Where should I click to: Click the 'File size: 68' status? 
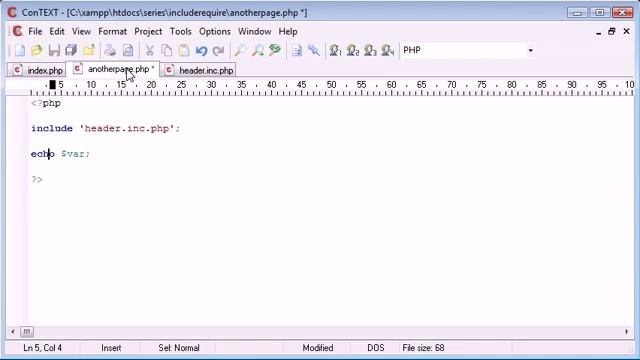click(x=423, y=348)
